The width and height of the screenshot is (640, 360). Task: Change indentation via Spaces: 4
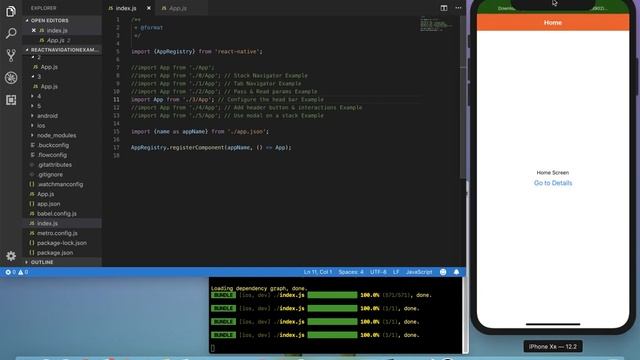click(x=351, y=272)
